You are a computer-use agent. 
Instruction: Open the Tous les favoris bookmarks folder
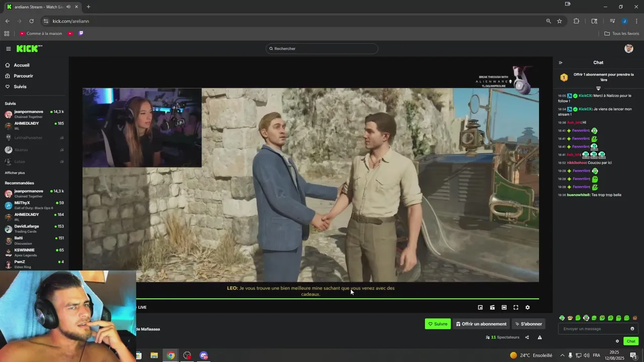[x=622, y=33]
